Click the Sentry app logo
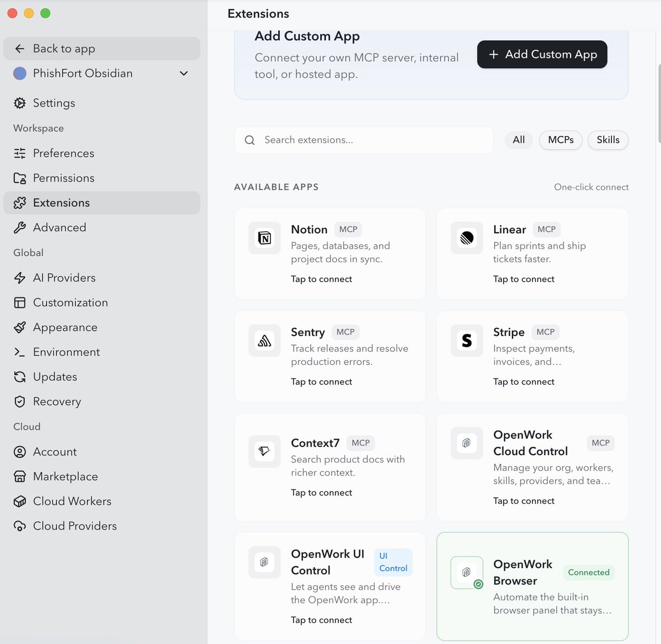The width and height of the screenshot is (661, 644). pos(265,341)
